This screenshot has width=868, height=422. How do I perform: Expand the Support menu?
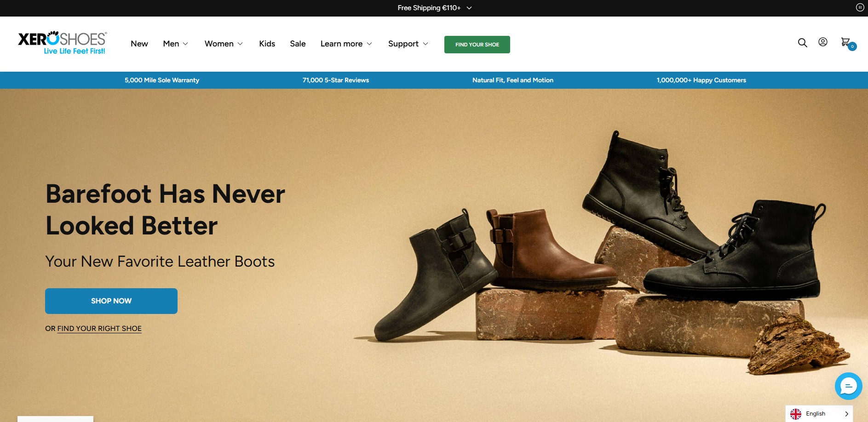coord(408,44)
